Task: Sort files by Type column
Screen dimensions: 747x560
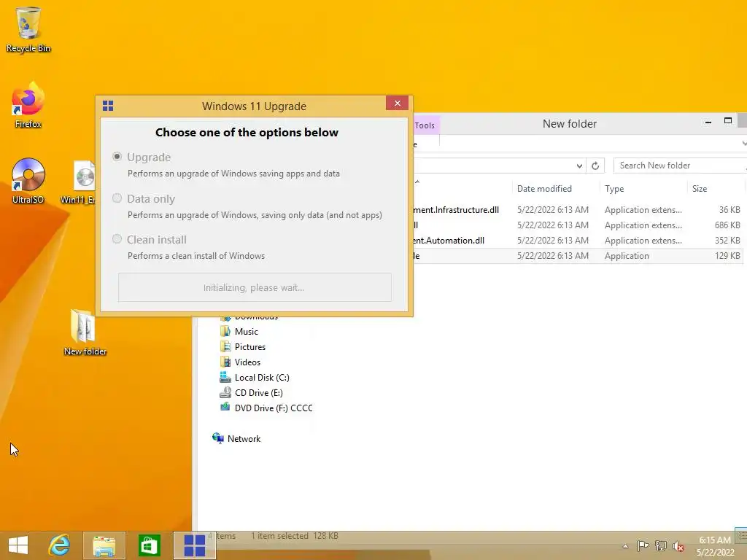Action: point(614,189)
